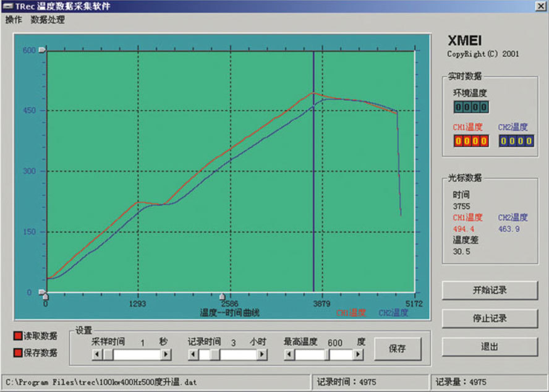Click the Y-axis label 150
The width and height of the screenshot is (549, 392).
29,232
